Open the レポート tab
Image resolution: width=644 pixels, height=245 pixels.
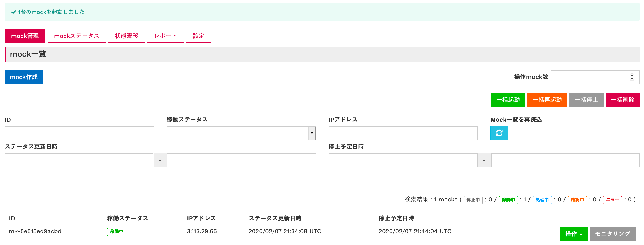click(x=165, y=36)
